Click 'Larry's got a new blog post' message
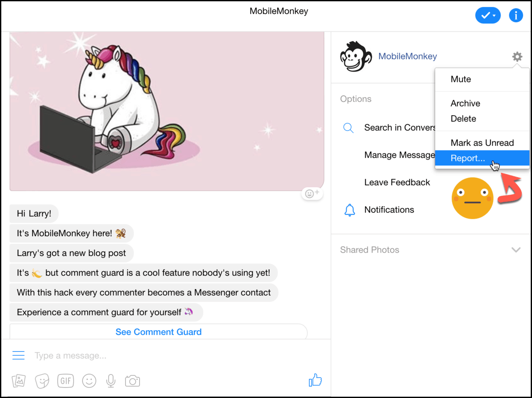Screen dimensions: 532x398 point(71,254)
